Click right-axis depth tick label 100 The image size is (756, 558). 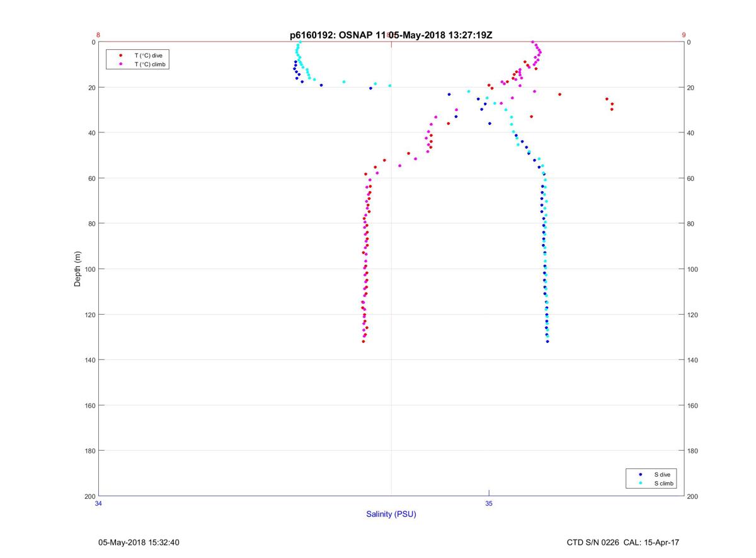click(x=692, y=269)
